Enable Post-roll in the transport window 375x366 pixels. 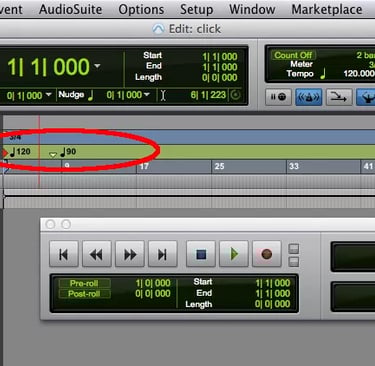pyautogui.click(x=84, y=294)
